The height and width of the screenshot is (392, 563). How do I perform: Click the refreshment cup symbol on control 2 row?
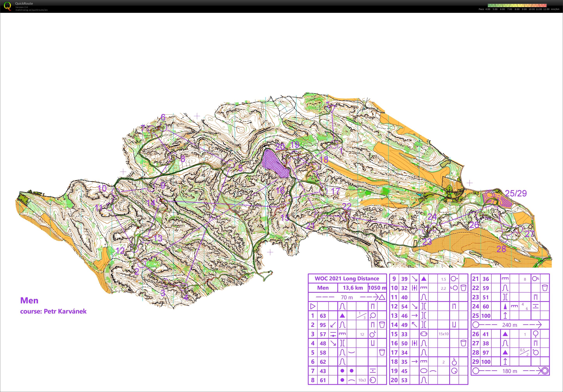(382, 325)
